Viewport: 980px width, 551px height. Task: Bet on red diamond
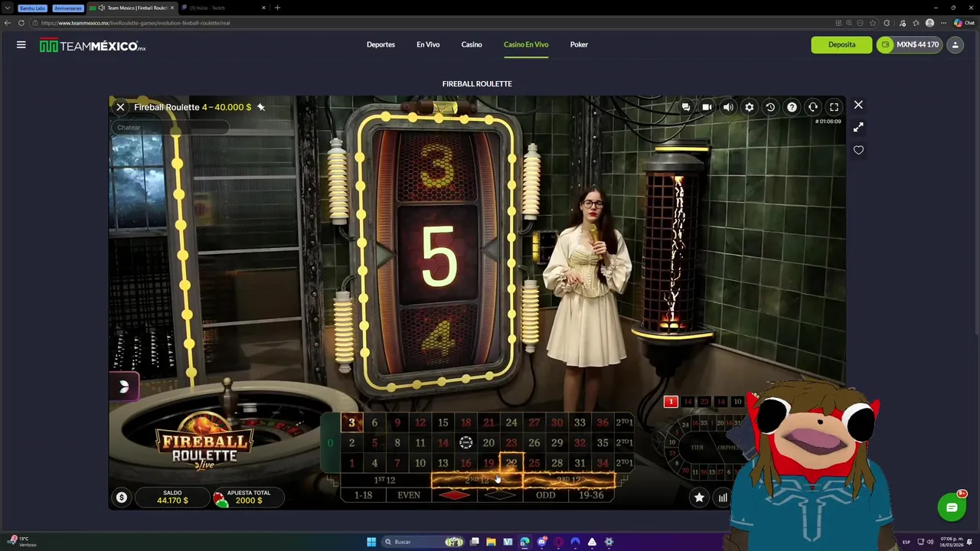[454, 495]
